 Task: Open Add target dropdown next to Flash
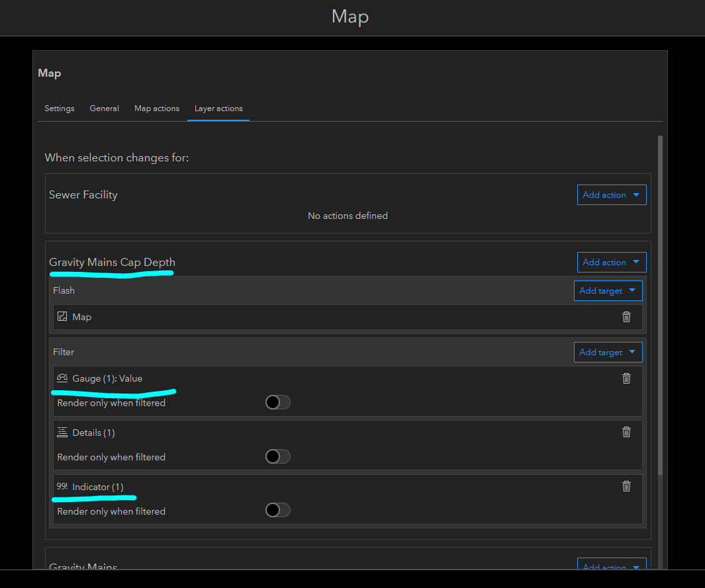click(x=608, y=290)
